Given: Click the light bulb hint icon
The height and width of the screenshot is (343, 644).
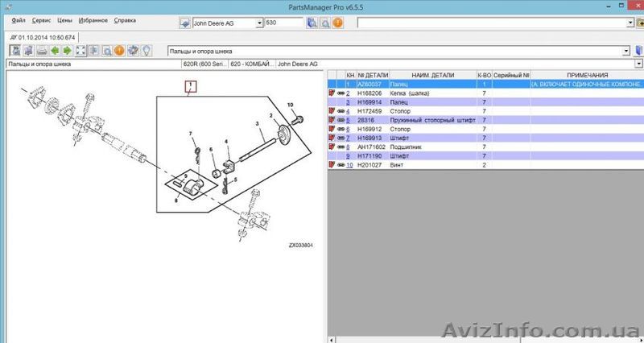Looking at the screenshot, I should tap(147, 51).
